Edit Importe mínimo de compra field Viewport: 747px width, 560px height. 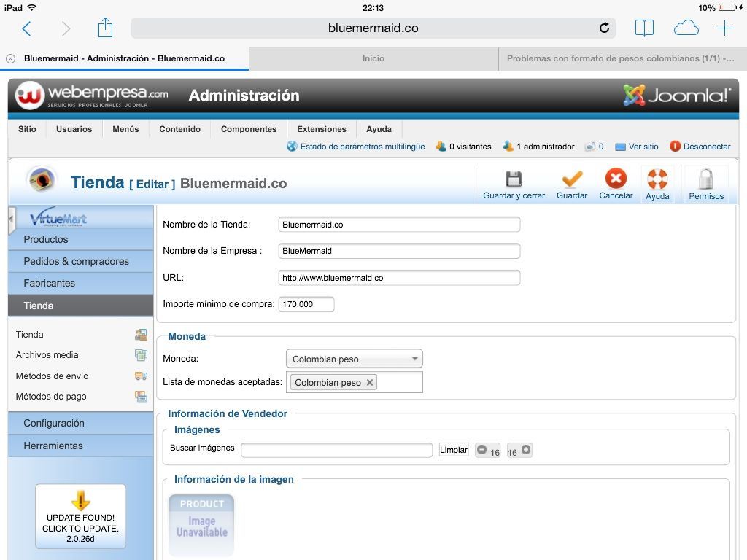306,304
